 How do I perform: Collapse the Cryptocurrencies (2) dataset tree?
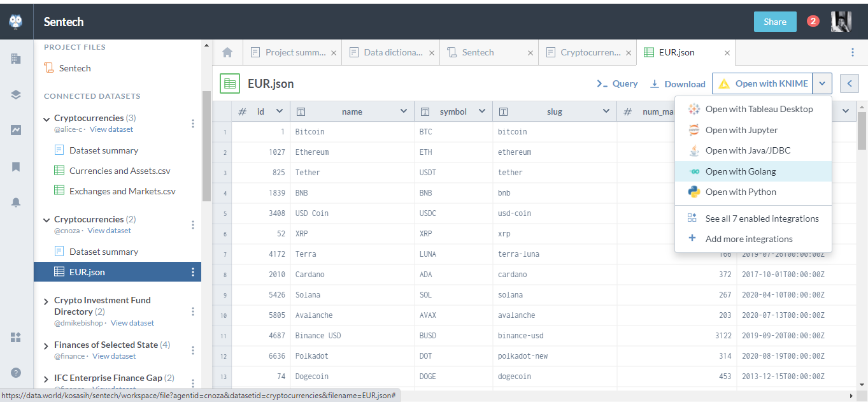tap(46, 220)
